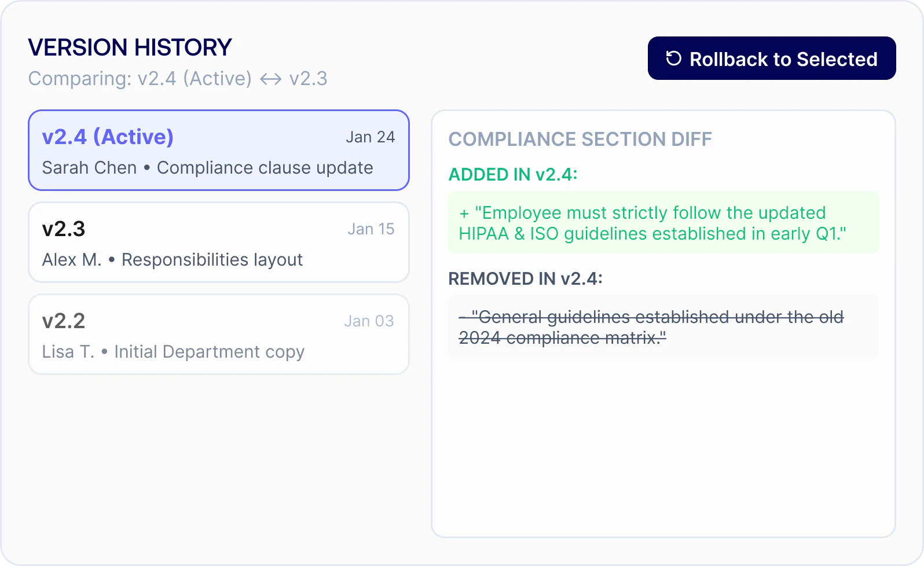Click the REMOVED IN v2.4 label
Screen dimensions: 924x566
526,279
